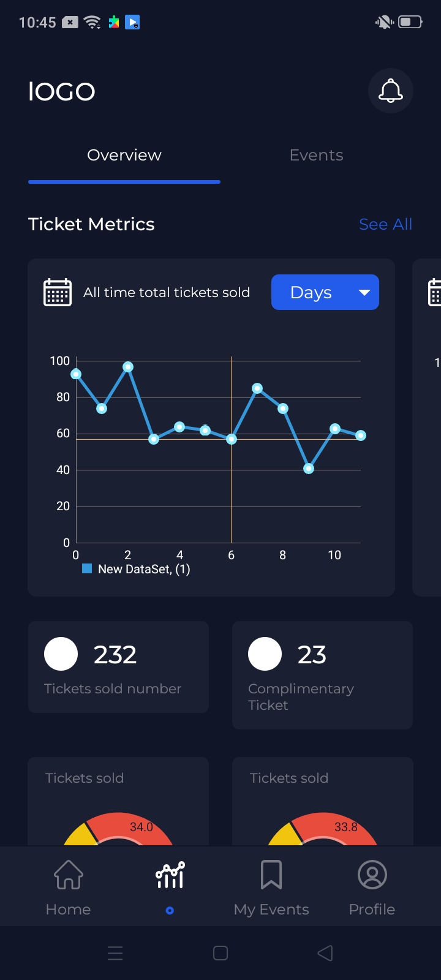Switch to the Overview tab
Screen dimensions: 441x980
click(x=124, y=156)
